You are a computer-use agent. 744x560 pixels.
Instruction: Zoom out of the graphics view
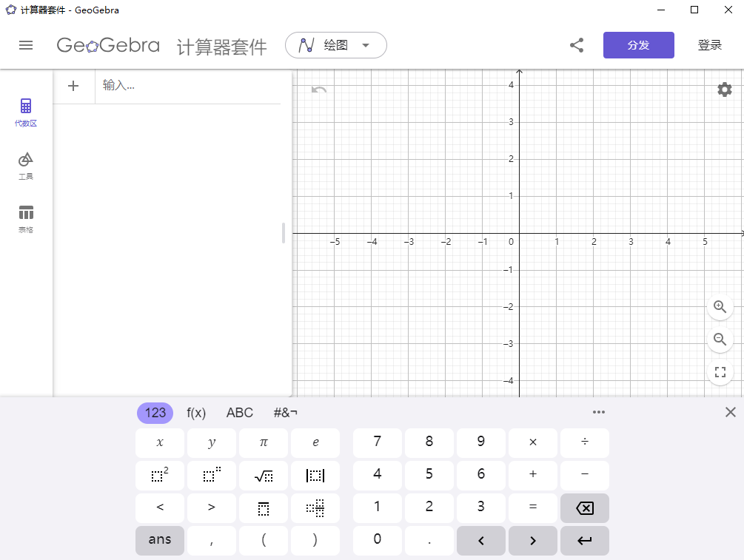720,339
